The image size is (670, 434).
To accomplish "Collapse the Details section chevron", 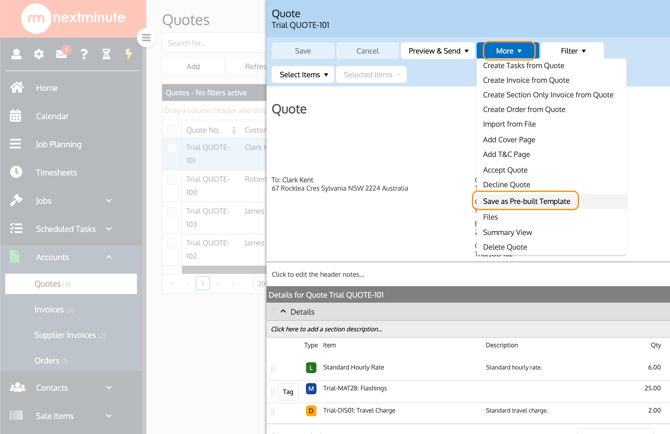I will 283,312.
